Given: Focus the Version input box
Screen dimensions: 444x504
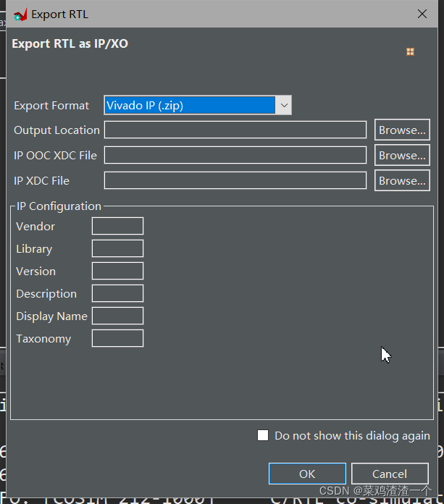Looking at the screenshot, I should pyautogui.click(x=117, y=272).
